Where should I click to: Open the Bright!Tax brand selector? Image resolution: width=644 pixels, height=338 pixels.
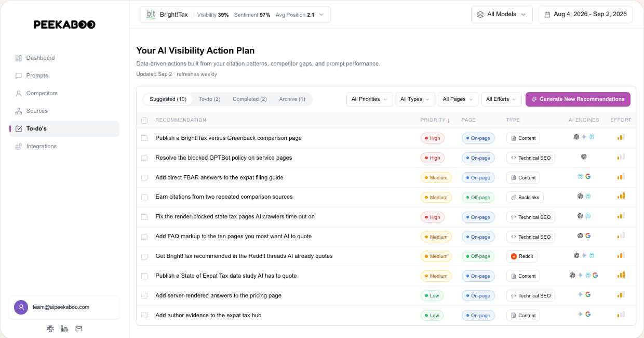tap(235, 15)
